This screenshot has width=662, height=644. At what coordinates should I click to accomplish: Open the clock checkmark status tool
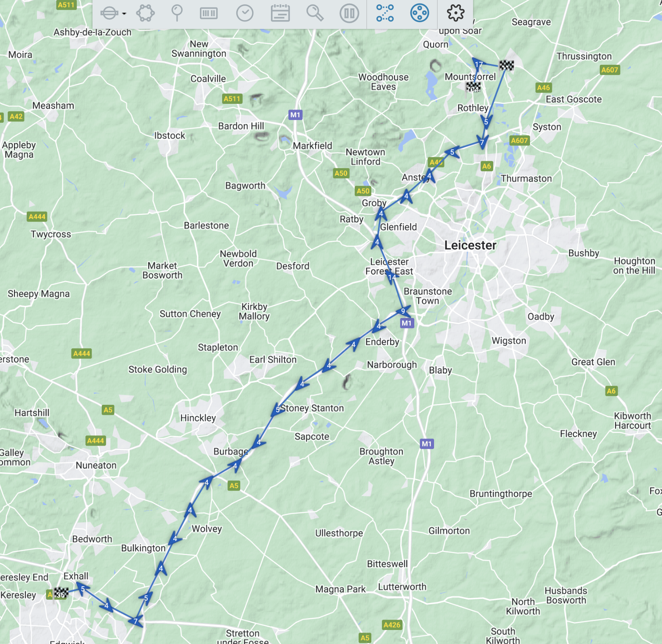245,13
